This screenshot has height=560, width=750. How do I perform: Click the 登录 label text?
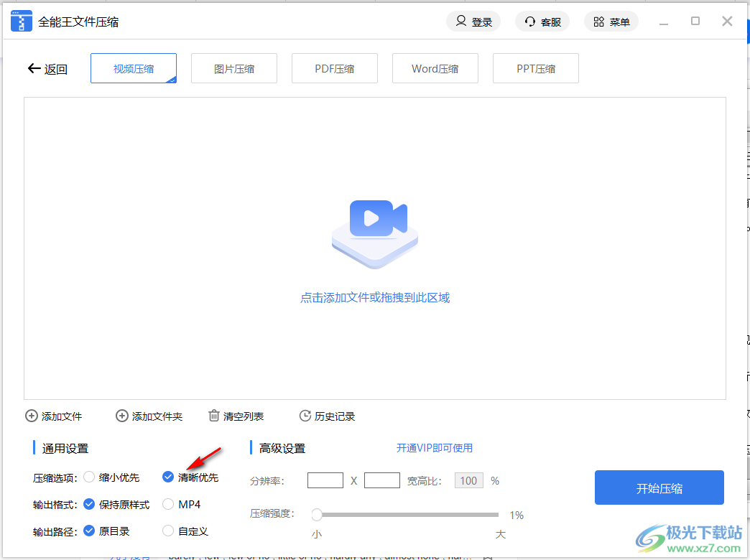click(481, 22)
